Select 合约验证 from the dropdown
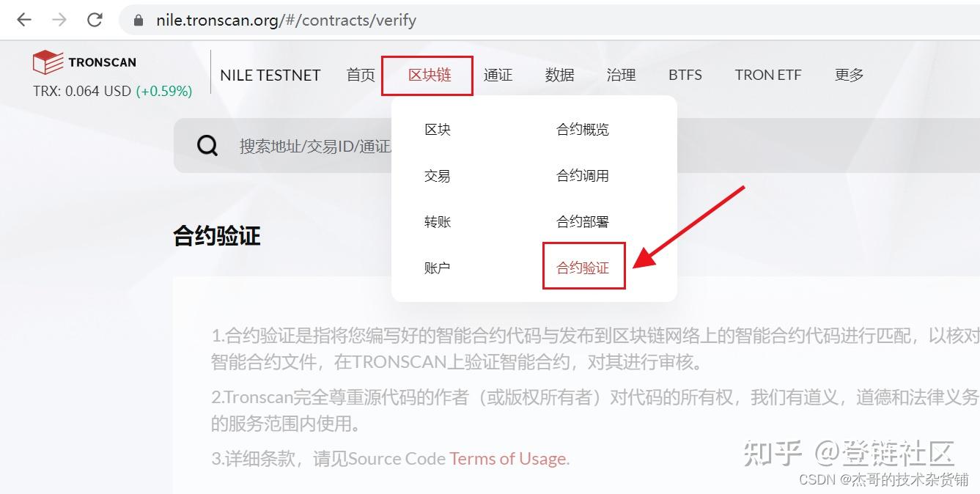Screen dimensions: 980x494 (x=583, y=268)
